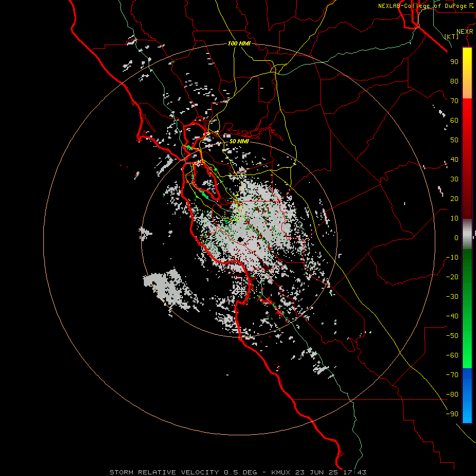Click the blue segment of velocity color bar
The height and width of the screenshot is (476, 476).
(467, 395)
